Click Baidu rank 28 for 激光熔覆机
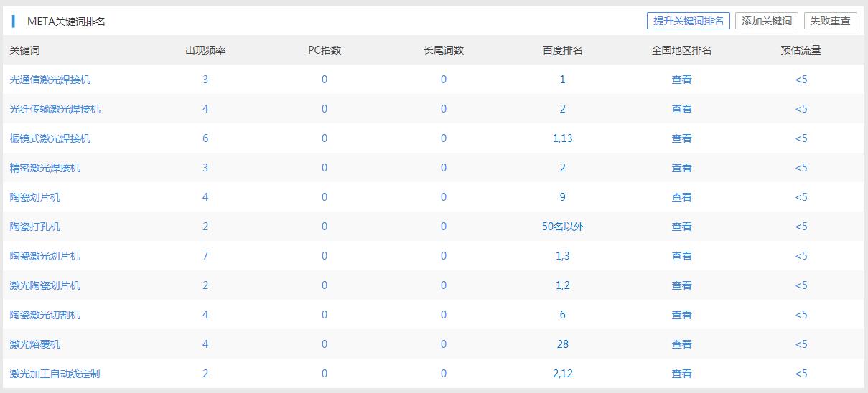 coord(562,344)
